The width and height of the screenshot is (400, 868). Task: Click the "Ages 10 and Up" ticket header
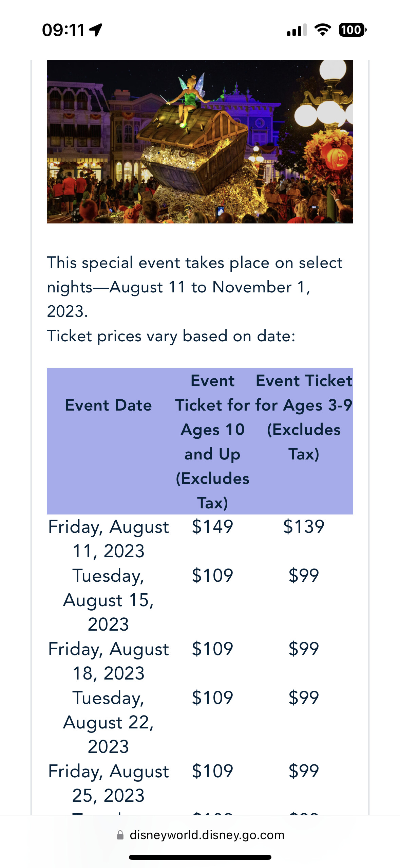pyautogui.click(x=212, y=441)
